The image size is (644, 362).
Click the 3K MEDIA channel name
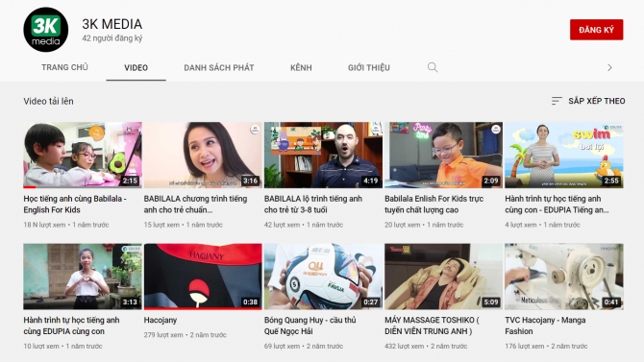[112, 24]
